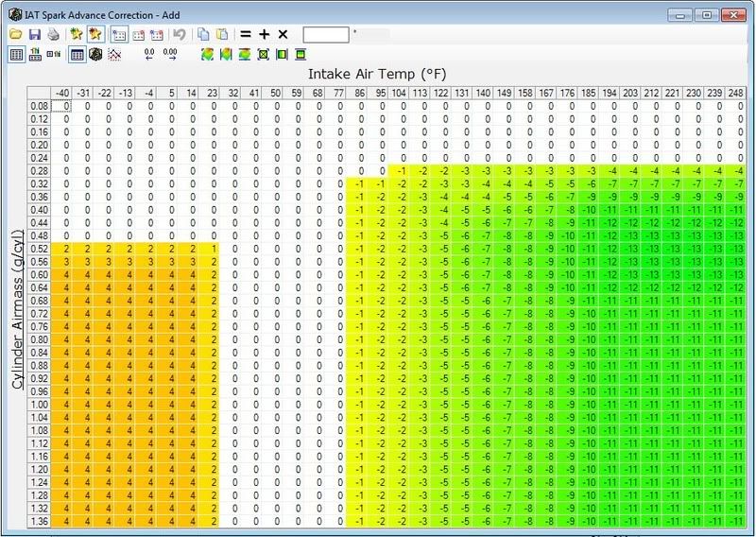
Task: Toggle the 2D line graph view
Action: click(x=114, y=55)
